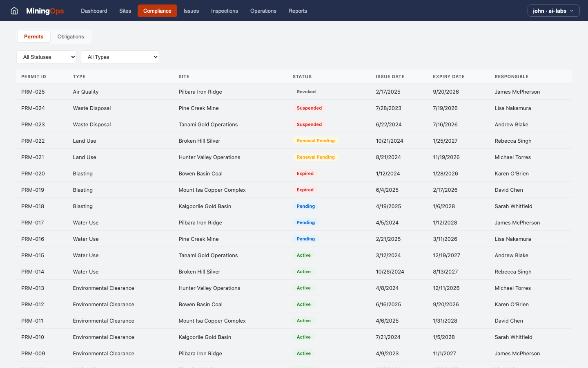
Task: Open the All Statuses filter dropdown
Action: (x=46, y=57)
